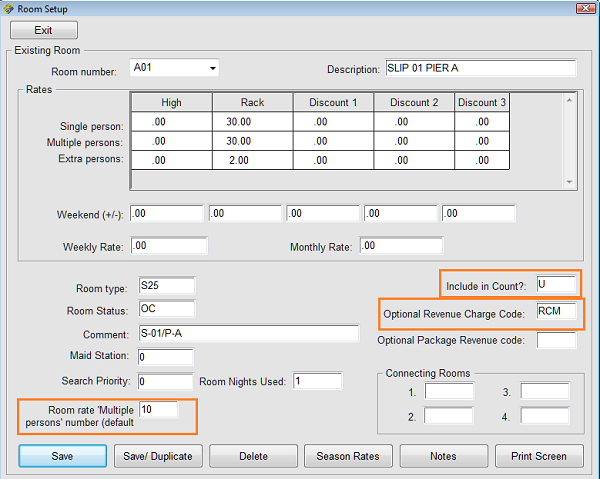
Task: Select Extra persons High rate cell
Action: 172,160
